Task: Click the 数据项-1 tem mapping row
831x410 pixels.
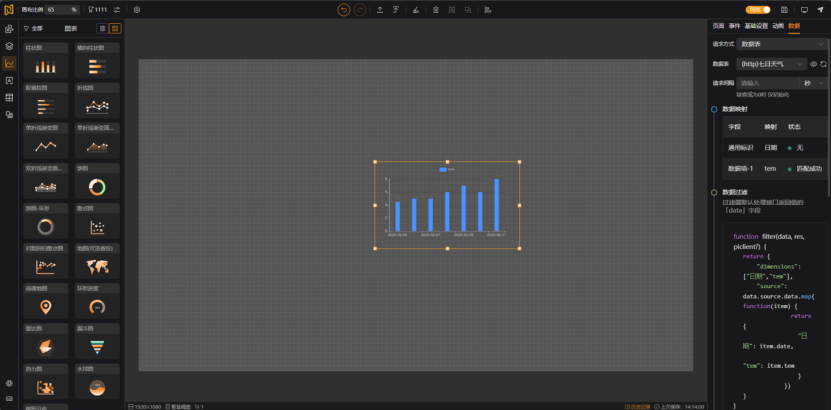Action: (x=775, y=169)
